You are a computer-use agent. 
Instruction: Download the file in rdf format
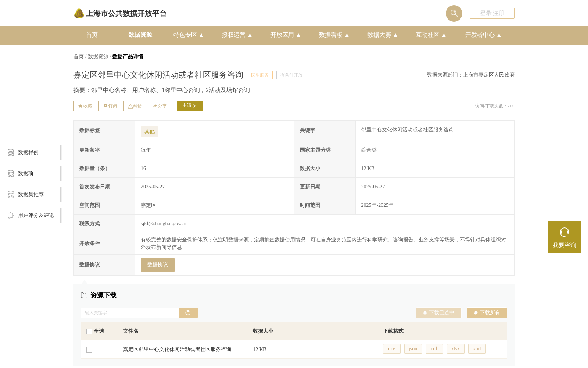434,349
